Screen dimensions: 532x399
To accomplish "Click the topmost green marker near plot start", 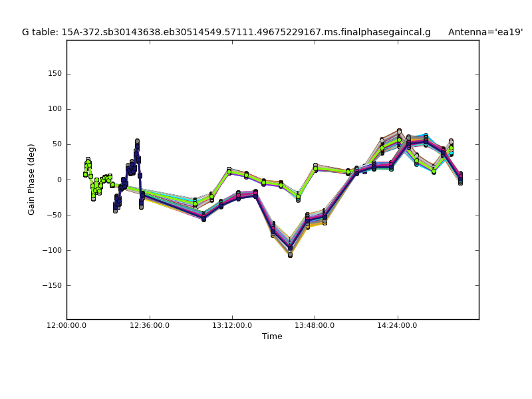I will pyautogui.click(x=88, y=160).
